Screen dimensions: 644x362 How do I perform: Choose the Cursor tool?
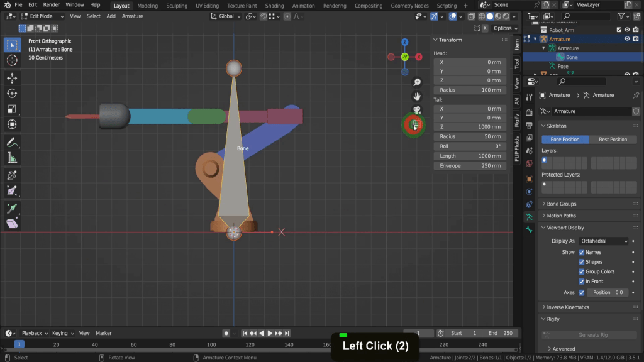(x=11, y=60)
